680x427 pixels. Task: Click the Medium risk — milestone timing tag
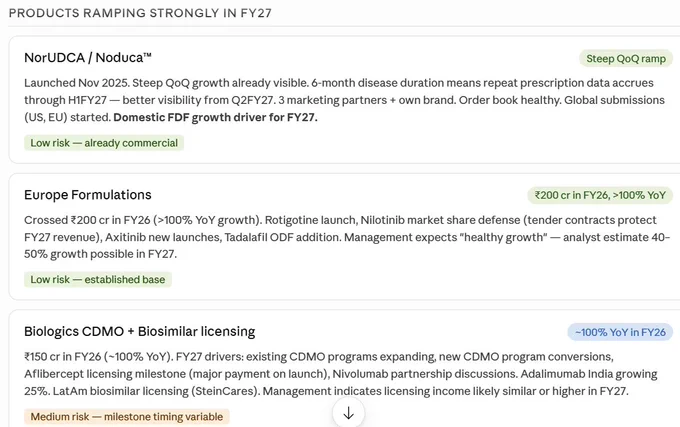point(127,417)
